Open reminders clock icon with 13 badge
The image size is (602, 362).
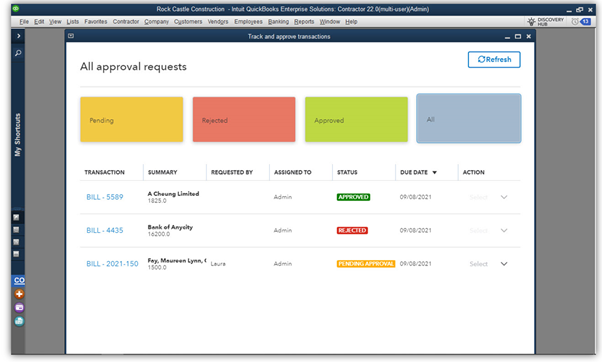coord(581,21)
